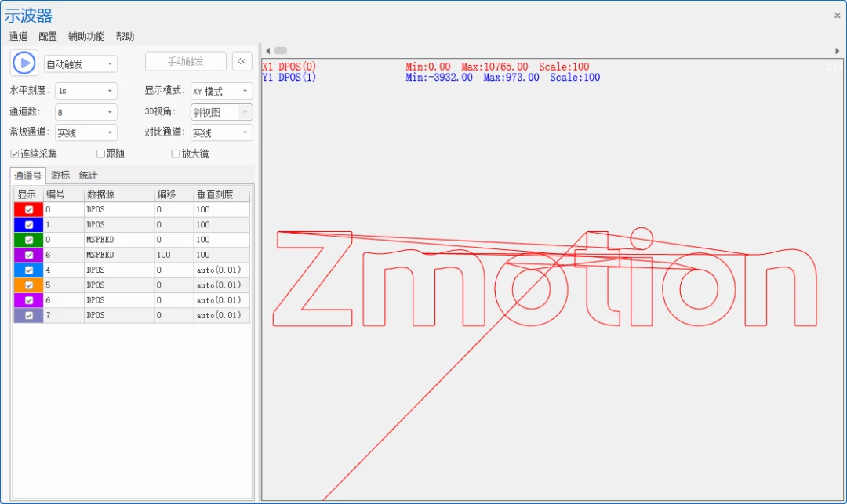Open the 3D视角 斜视图 dropdown
Screen dimensions: 847x504
221,112
